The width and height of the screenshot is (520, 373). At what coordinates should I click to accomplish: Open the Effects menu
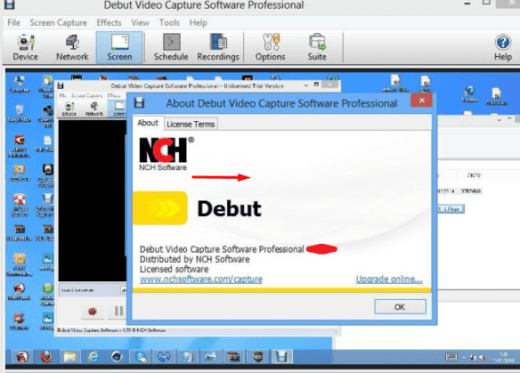point(109,23)
